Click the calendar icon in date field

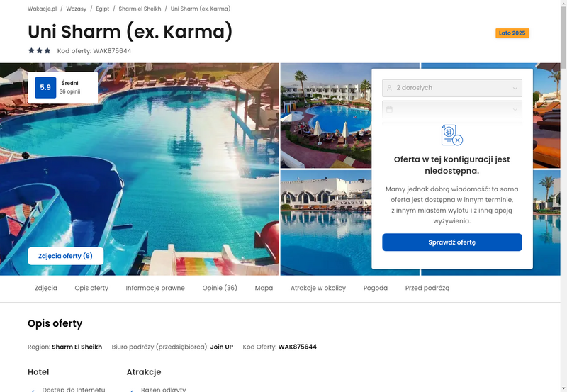[389, 109]
